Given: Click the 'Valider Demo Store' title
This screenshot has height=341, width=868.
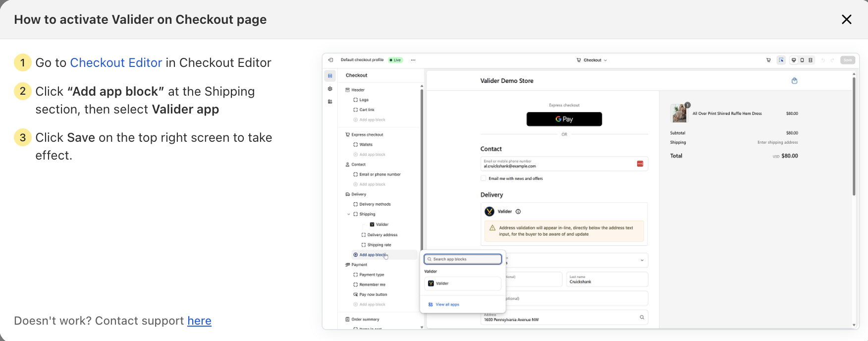Looking at the screenshot, I should pyautogui.click(x=507, y=81).
